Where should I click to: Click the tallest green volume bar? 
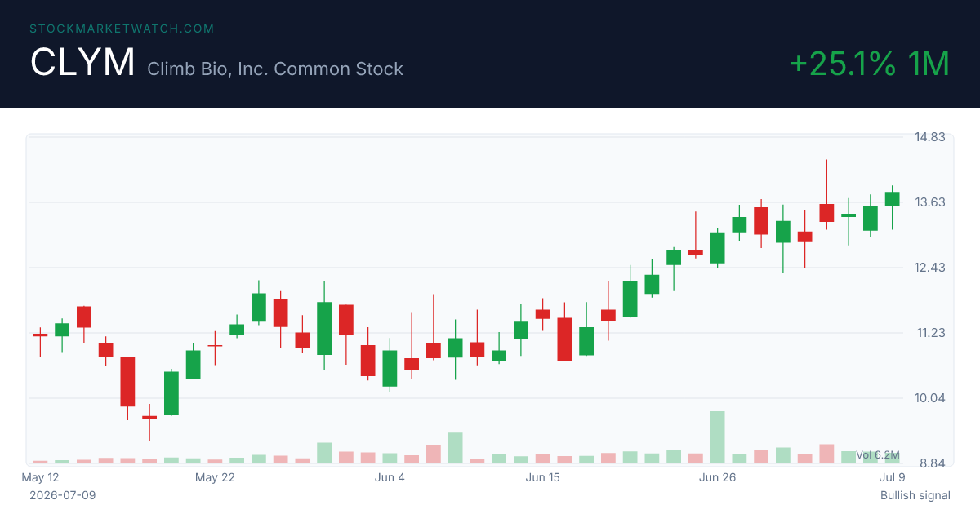tap(718, 437)
